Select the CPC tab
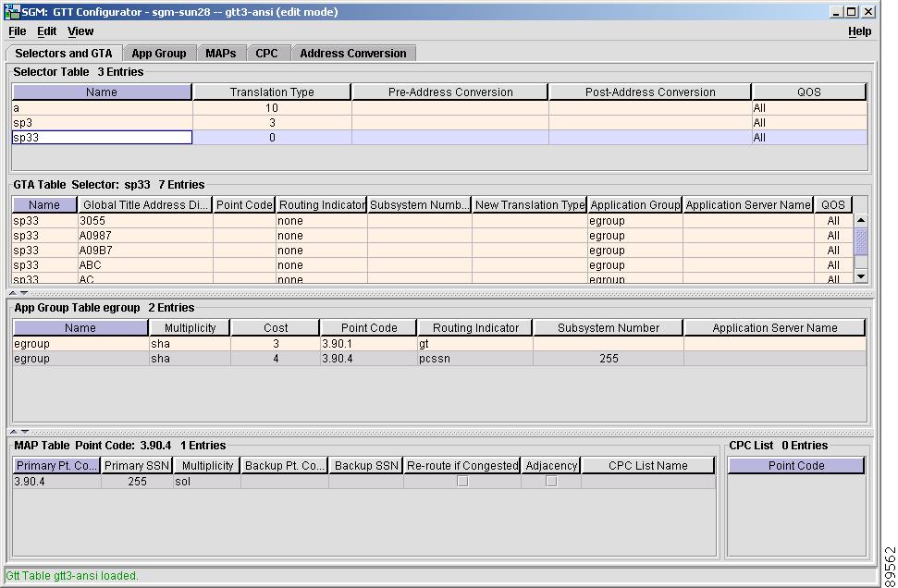This screenshot has width=898, height=588. pyautogui.click(x=266, y=54)
